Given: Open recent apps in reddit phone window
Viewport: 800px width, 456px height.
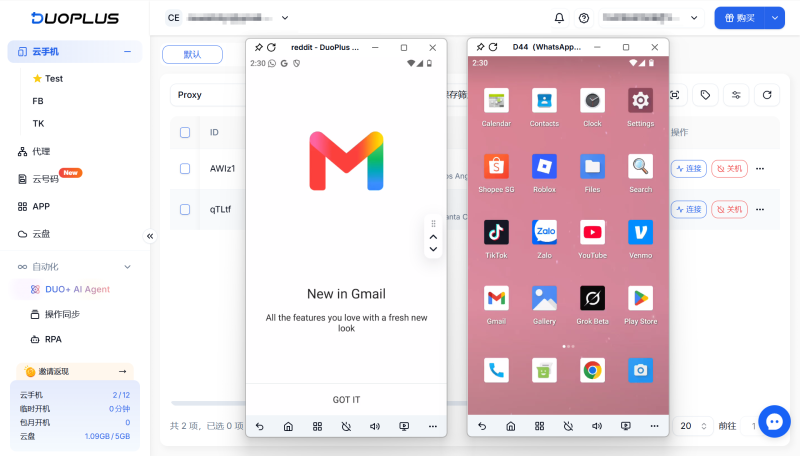Looking at the screenshot, I should point(317,426).
